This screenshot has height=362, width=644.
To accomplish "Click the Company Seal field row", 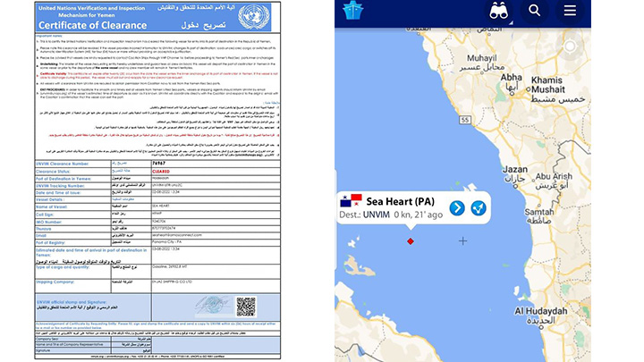I will [x=157, y=340].
